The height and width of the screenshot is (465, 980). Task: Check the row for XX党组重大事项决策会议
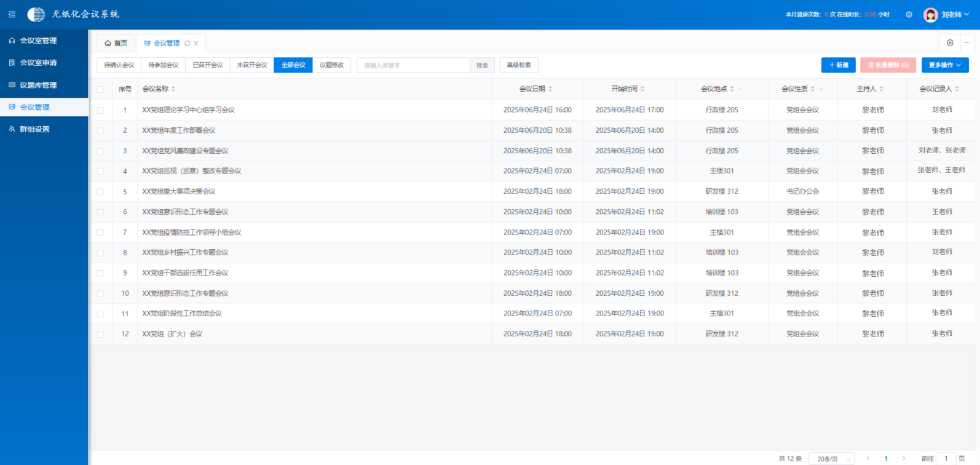pyautogui.click(x=100, y=191)
